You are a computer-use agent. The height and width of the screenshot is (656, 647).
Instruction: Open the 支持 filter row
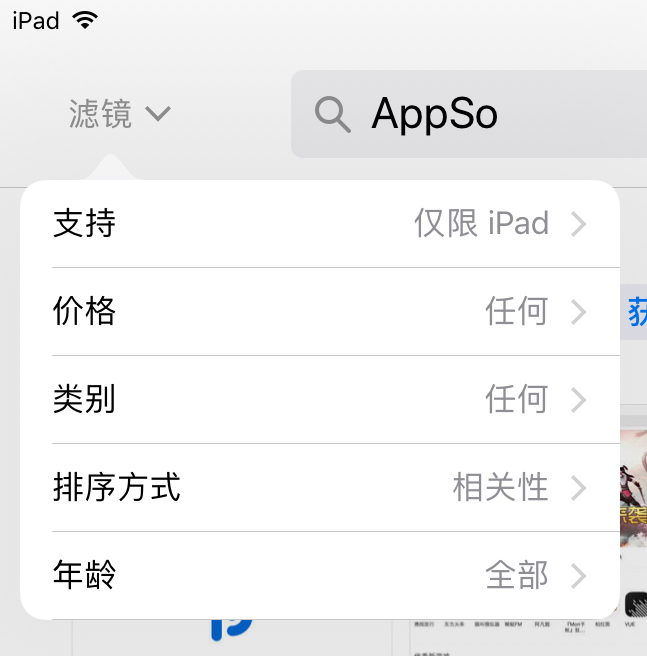click(320, 223)
